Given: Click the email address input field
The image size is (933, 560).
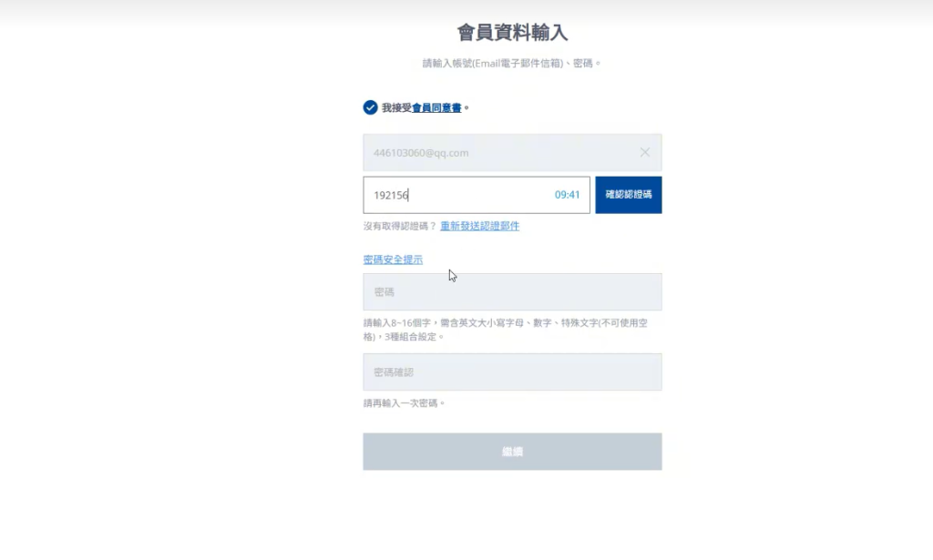Looking at the screenshot, I should (492, 153).
